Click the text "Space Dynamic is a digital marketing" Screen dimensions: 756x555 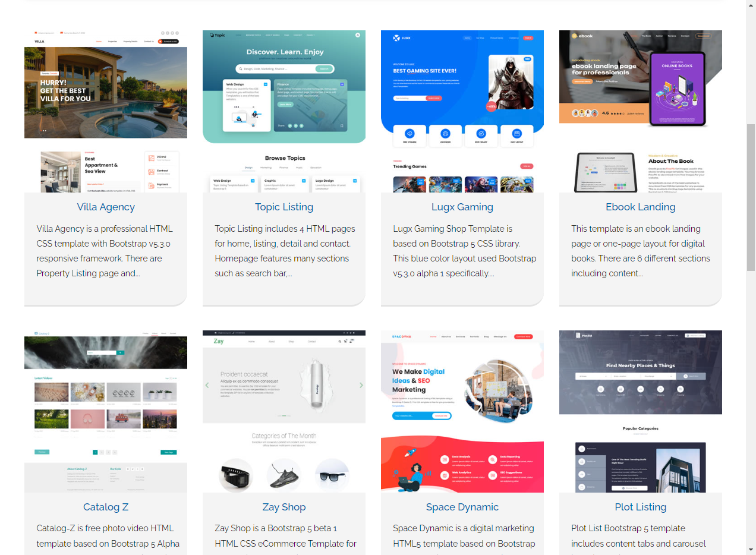coord(464,528)
